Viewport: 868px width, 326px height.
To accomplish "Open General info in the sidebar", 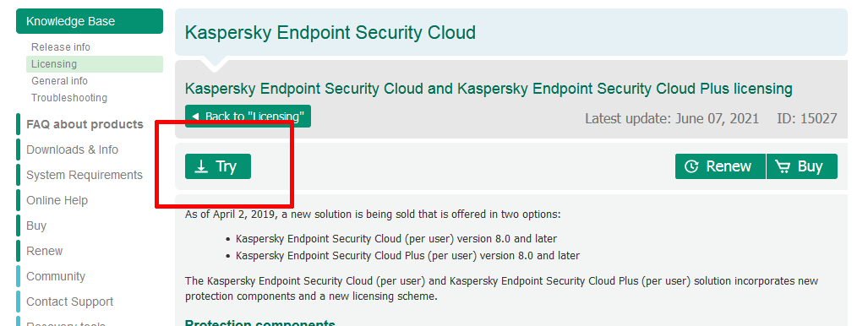I will pos(59,81).
